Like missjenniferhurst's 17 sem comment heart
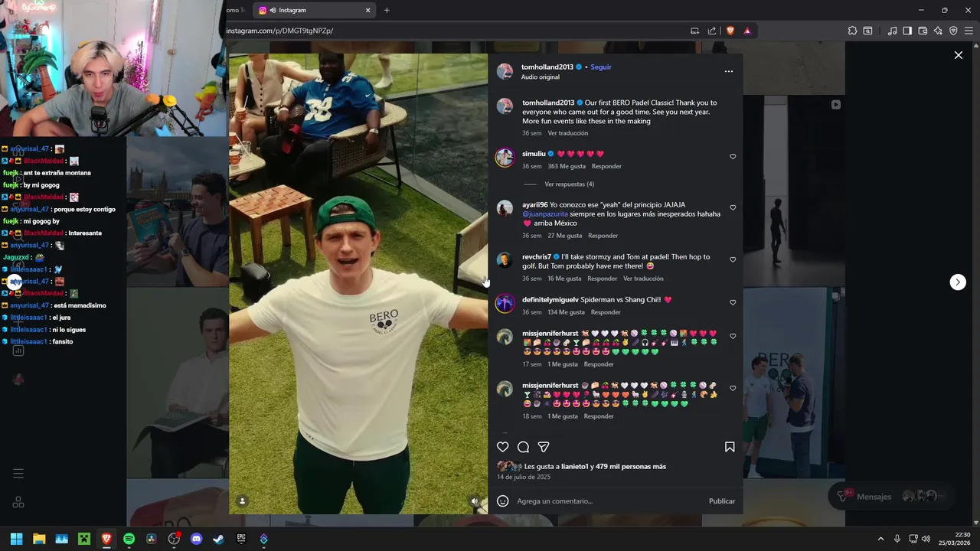 733,336
